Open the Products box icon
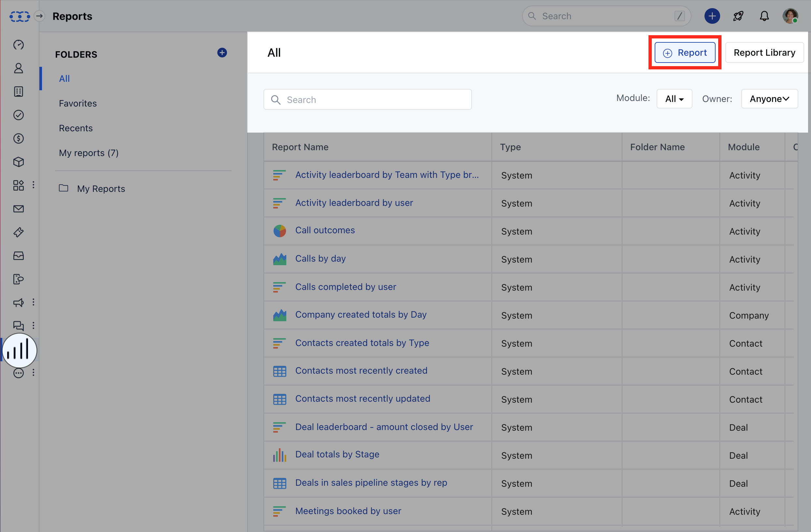The height and width of the screenshot is (532, 811). [18, 162]
